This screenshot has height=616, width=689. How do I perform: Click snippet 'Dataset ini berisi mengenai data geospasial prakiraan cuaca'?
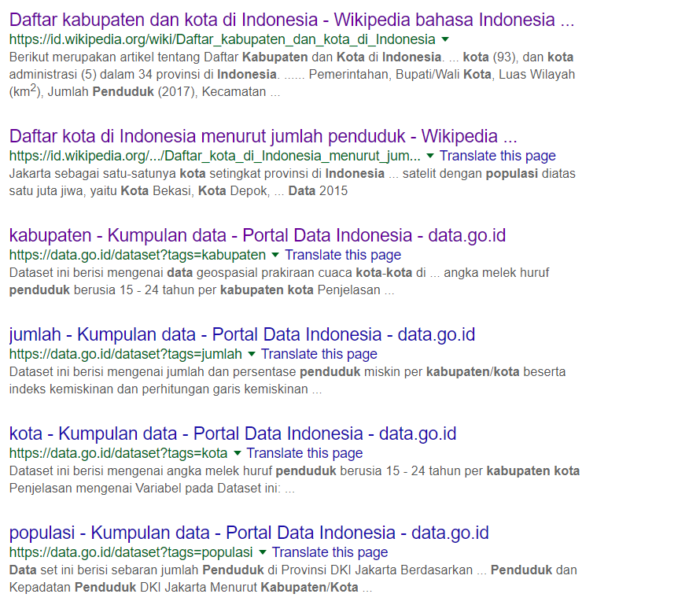181,273
